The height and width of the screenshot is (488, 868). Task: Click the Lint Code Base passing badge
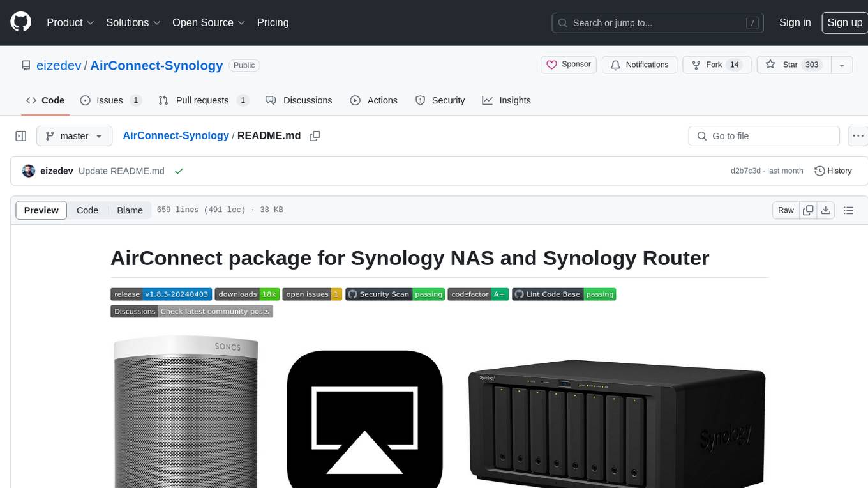pos(564,294)
